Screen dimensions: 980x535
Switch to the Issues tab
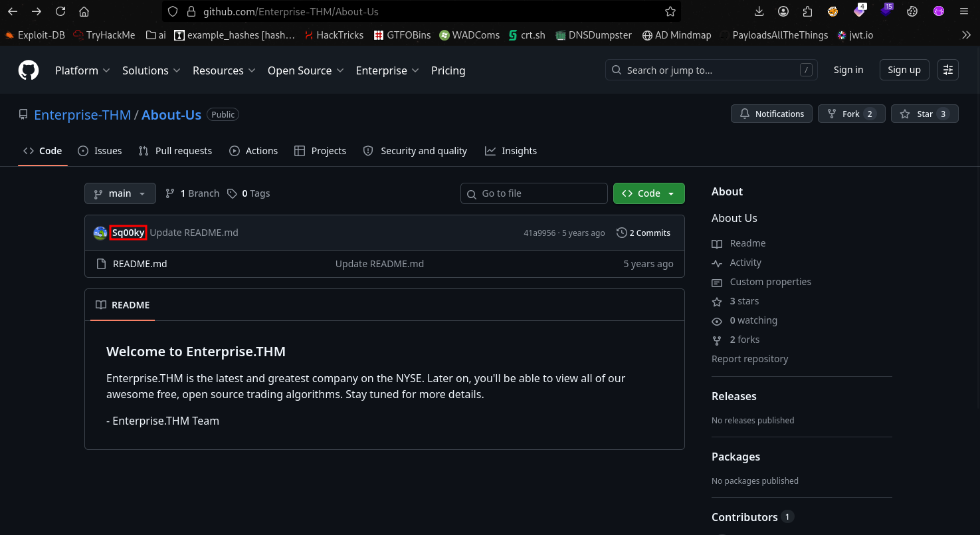click(100, 151)
